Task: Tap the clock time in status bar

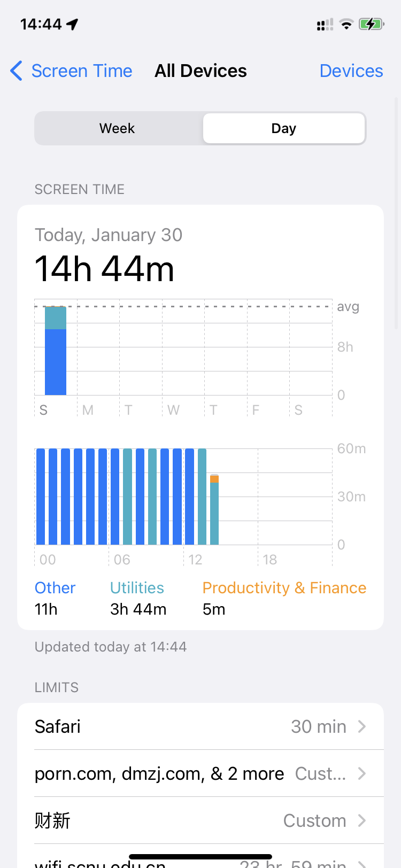Action: 41,24
